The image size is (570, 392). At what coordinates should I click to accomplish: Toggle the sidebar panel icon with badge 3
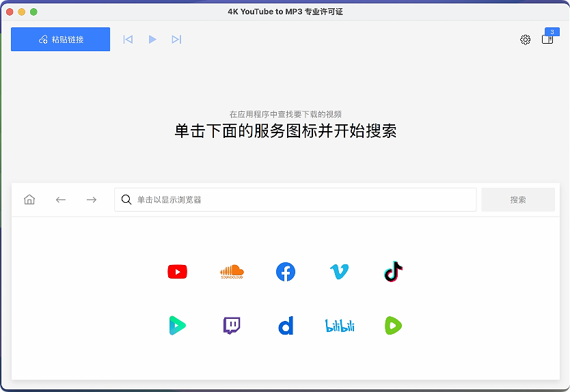547,40
